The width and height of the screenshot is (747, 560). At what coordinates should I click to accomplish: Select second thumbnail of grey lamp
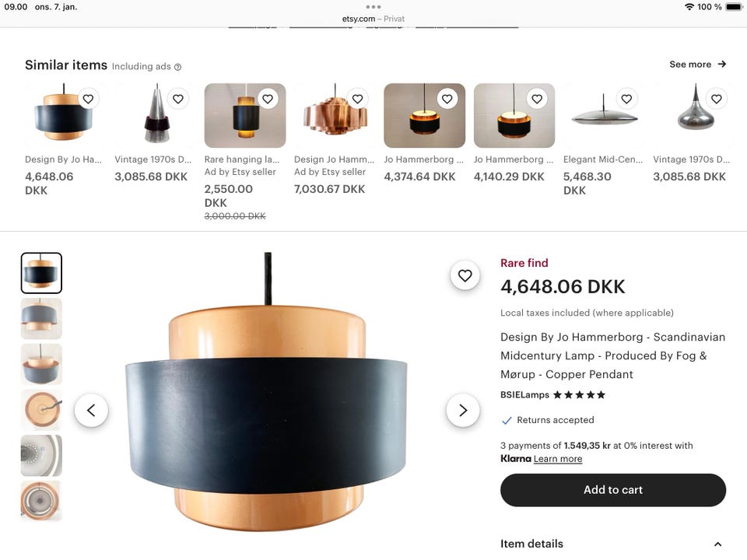(41, 319)
